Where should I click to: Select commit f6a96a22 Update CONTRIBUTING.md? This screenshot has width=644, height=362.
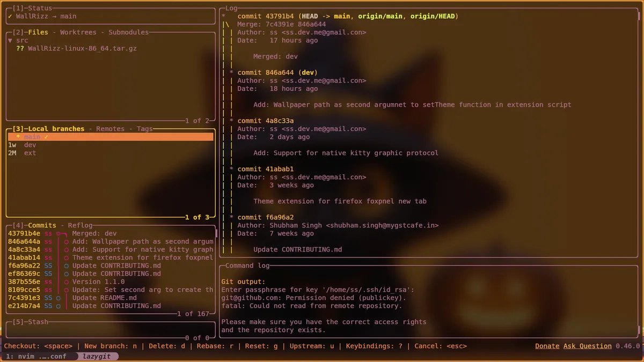[x=111, y=265]
